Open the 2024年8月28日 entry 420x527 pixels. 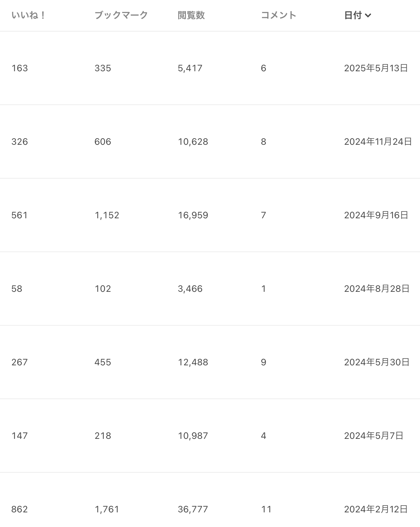pos(210,289)
